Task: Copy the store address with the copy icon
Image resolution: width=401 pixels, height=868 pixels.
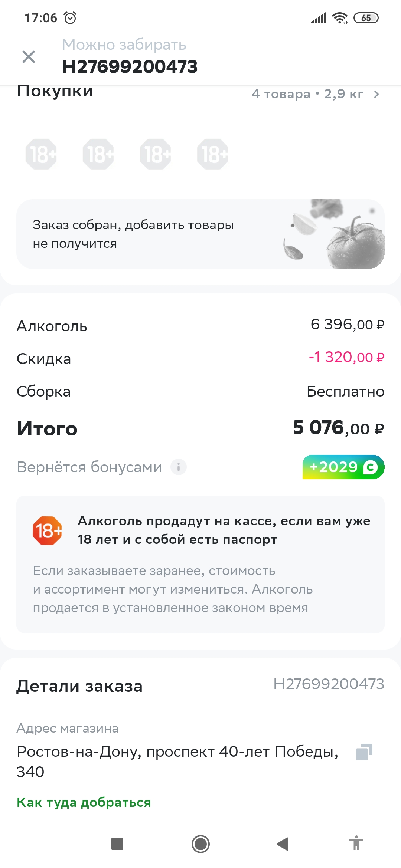Action: coord(364,752)
